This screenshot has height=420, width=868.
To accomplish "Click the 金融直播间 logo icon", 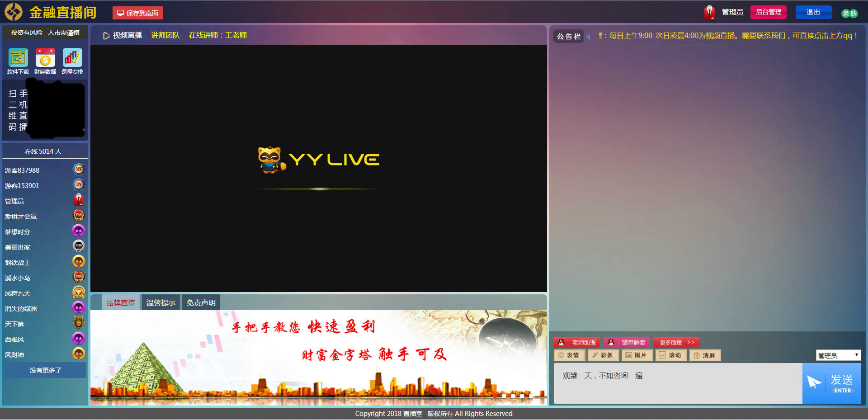I will click(x=14, y=12).
